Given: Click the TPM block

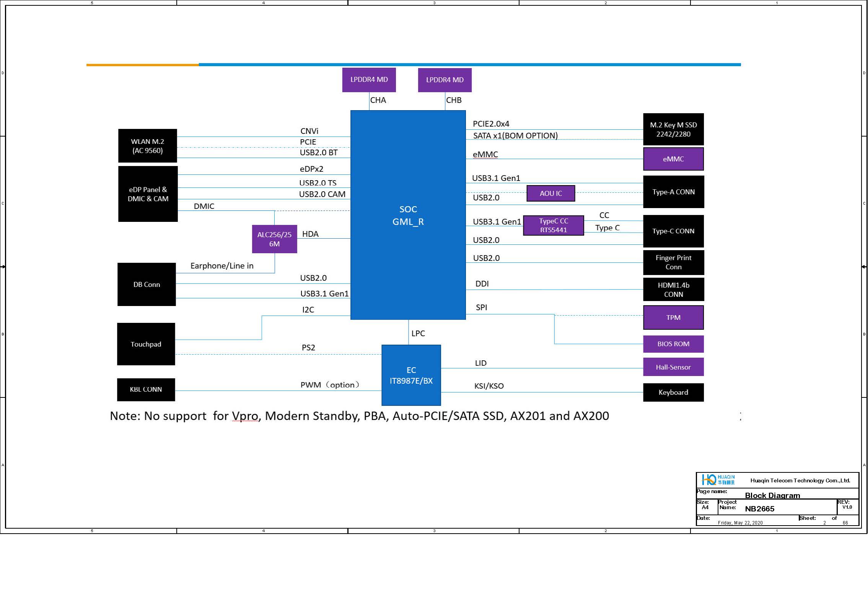Looking at the screenshot, I should (x=673, y=317).
